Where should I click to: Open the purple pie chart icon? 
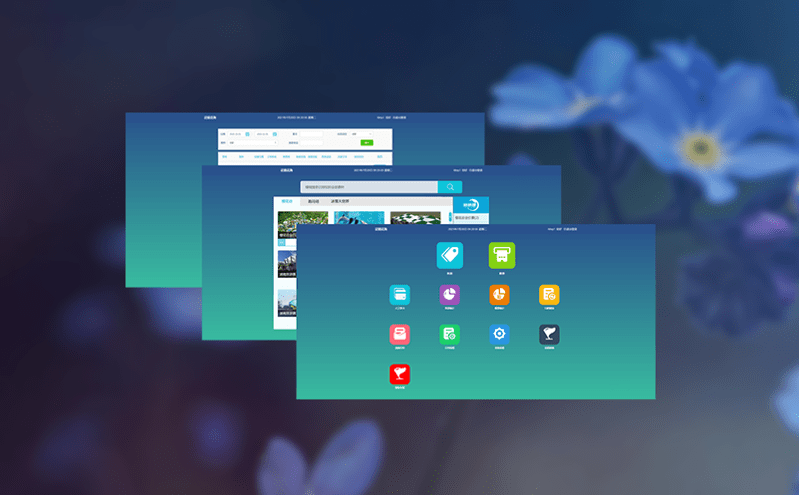pos(449,294)
